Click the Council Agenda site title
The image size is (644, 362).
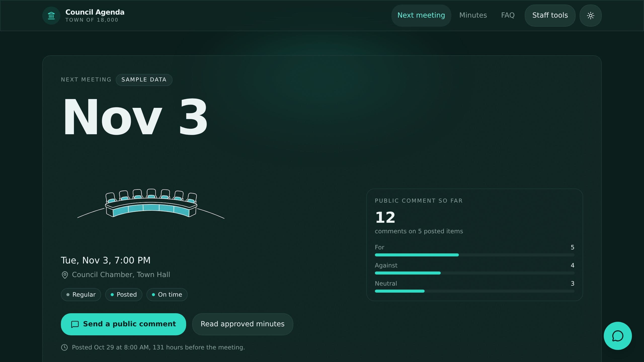[95, 12]
